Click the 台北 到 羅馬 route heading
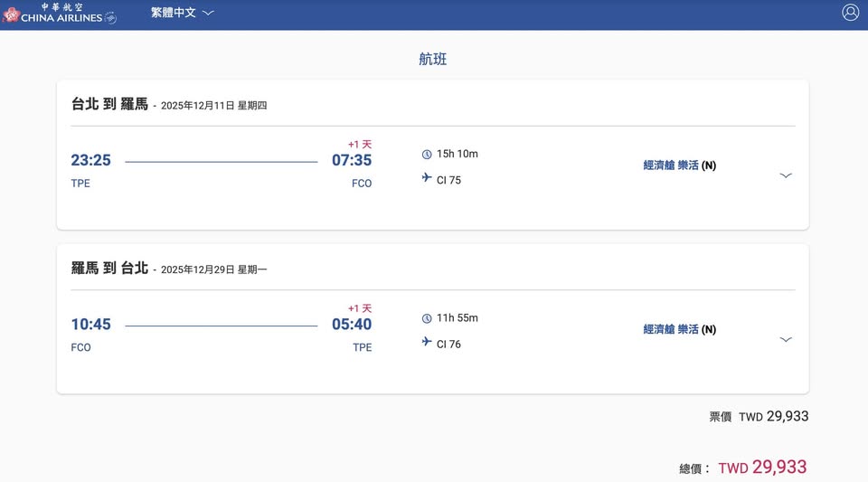868x482 pixels. click(x=109, y=104)
